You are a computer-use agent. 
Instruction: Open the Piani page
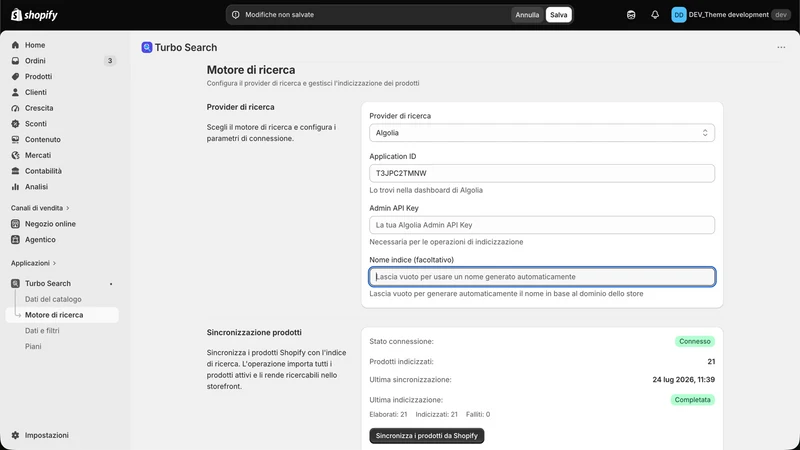point(33,346)
